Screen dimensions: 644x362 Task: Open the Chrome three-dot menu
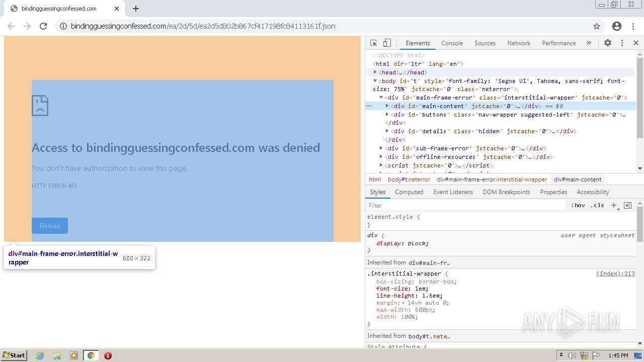click(633, 26)
